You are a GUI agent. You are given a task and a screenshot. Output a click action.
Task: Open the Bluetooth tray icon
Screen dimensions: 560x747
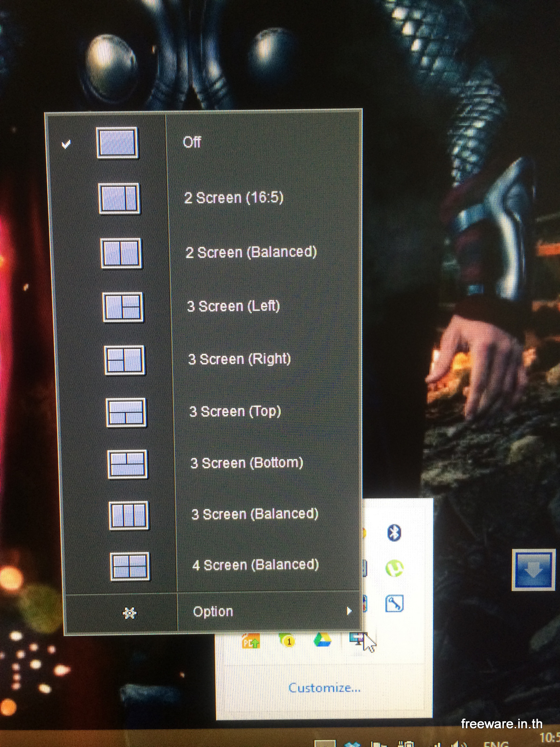click(394, 532)
